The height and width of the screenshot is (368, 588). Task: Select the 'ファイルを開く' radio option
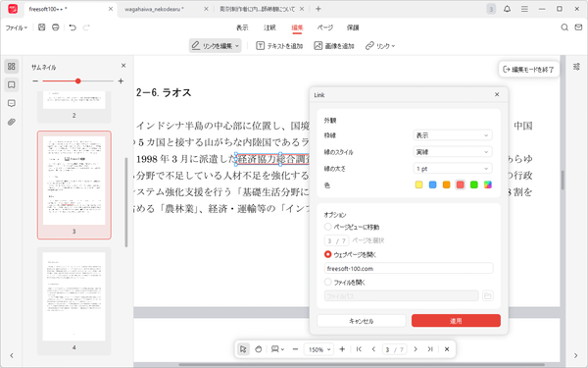click(x=327, y=282)
